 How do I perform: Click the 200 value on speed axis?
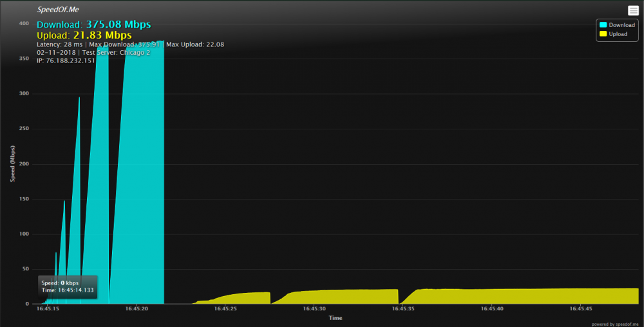(x=24, y=163)
